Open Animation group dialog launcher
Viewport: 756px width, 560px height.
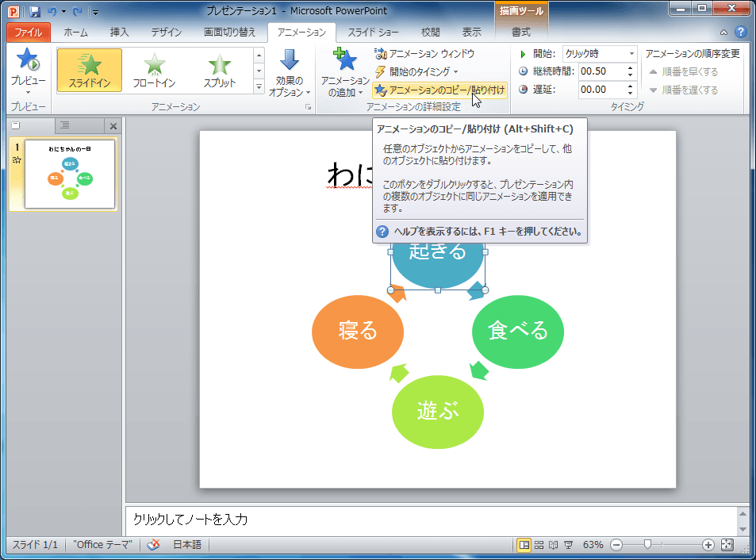click(308, 107)
